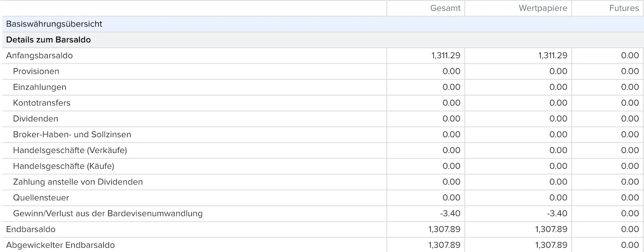Image resolution: width=644 pixels, height=252 pixels.
Task: Click the Einzahlungen row label
Action: tap(39, 87)
